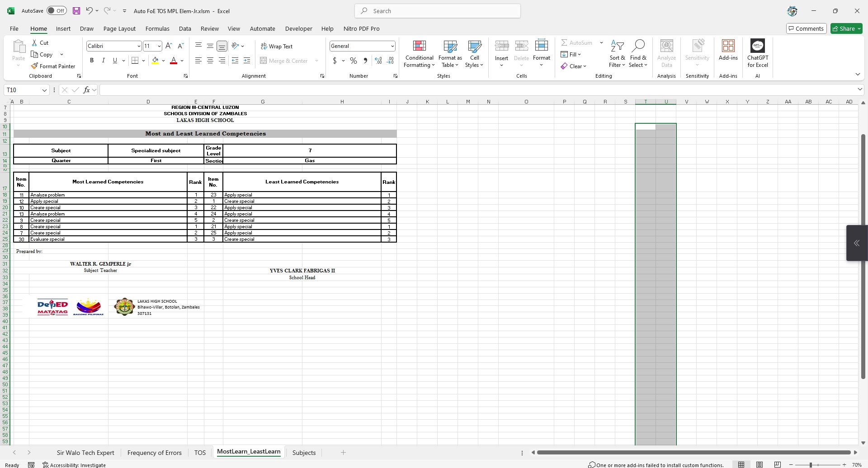Expand the formula bar
This screenshot has width=868, height=468.
860,89
